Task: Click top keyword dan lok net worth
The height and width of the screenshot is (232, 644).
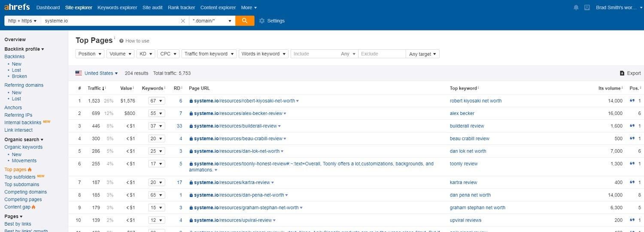Action: tap(468, 151)
